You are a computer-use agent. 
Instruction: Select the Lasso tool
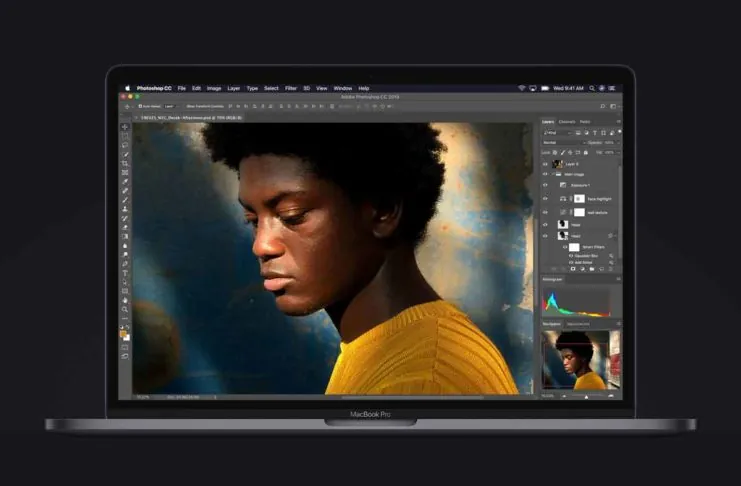tap(125, 145)
